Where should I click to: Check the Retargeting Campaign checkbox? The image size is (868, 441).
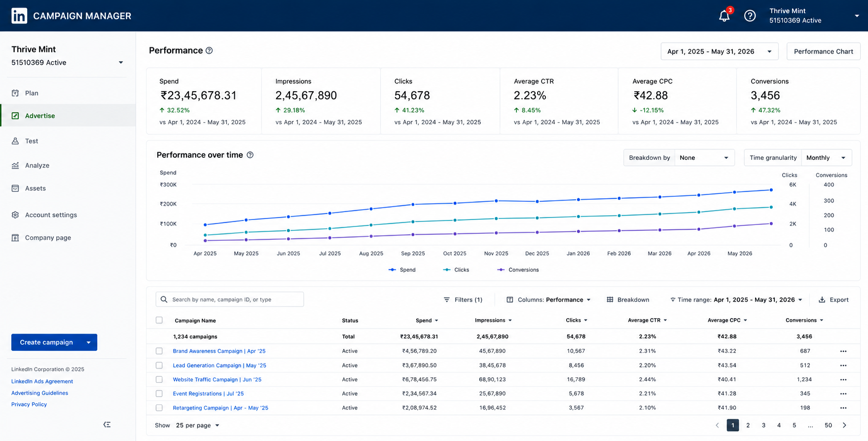(159, 408)
